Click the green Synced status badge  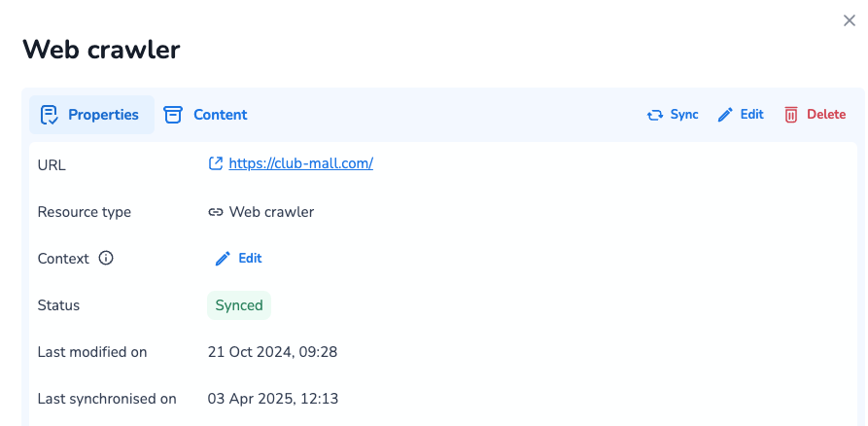(239, 305)
